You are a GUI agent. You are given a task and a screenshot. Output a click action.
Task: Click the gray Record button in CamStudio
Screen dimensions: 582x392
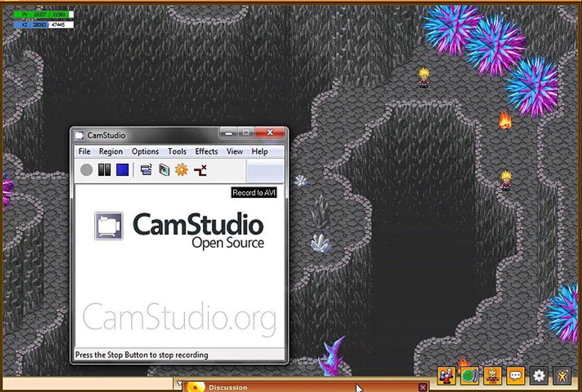point(86,170)
